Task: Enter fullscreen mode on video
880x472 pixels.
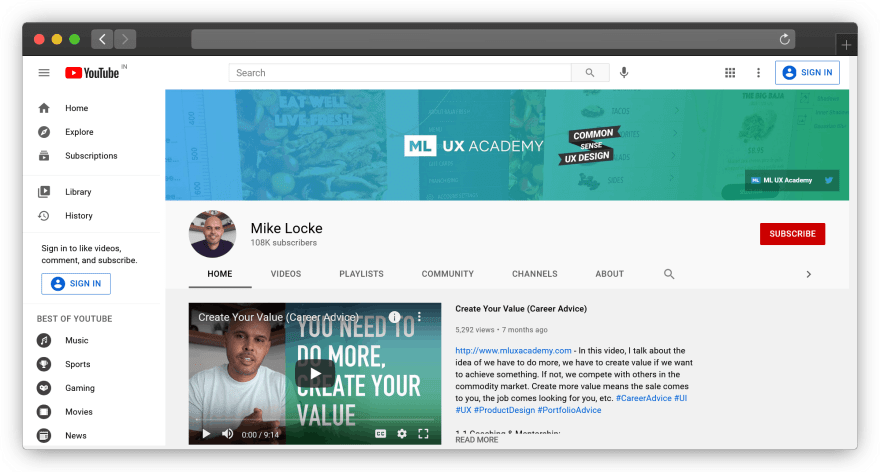Action: 423,434
